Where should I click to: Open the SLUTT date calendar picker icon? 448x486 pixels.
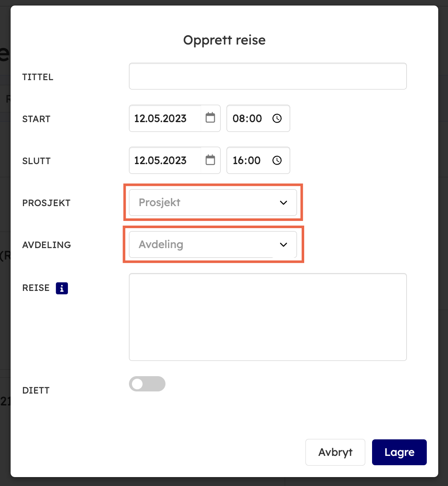210,160
